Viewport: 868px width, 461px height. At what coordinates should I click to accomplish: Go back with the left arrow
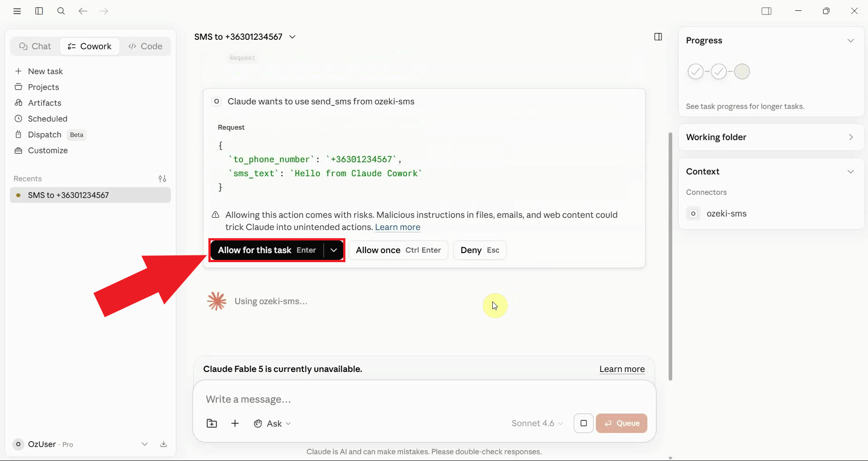(82, 11)
